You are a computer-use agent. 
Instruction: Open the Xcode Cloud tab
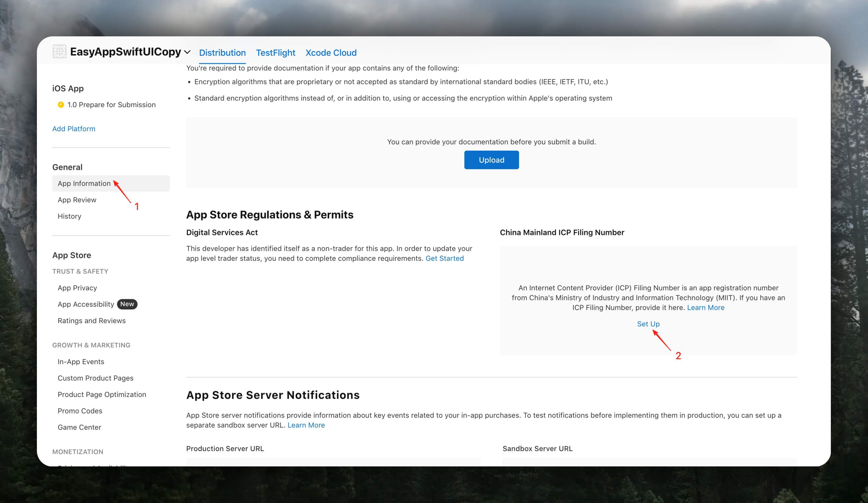[331, 53]
